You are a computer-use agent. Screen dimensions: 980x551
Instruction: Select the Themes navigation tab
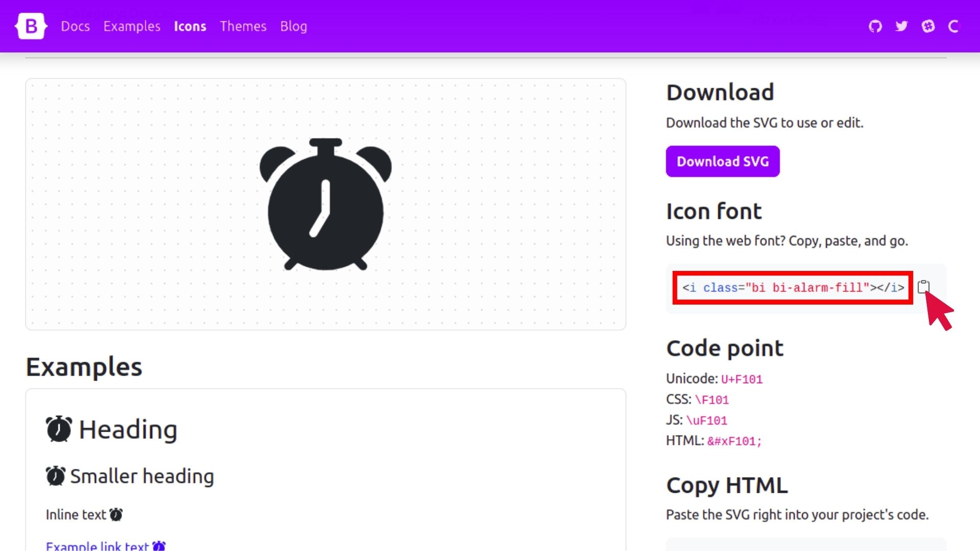[243, 26]
